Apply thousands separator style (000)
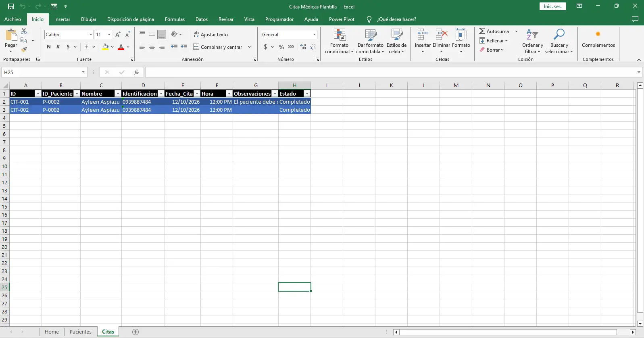This screenshot has height=338, width=644. pyautogui.click(x=291, y=47)
